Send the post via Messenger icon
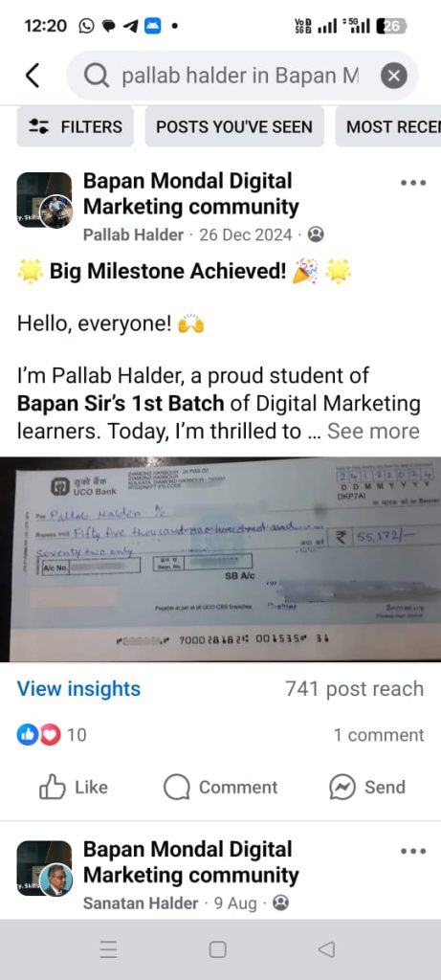The height and width of the screenshot is (980, 441). pos(342,788)
